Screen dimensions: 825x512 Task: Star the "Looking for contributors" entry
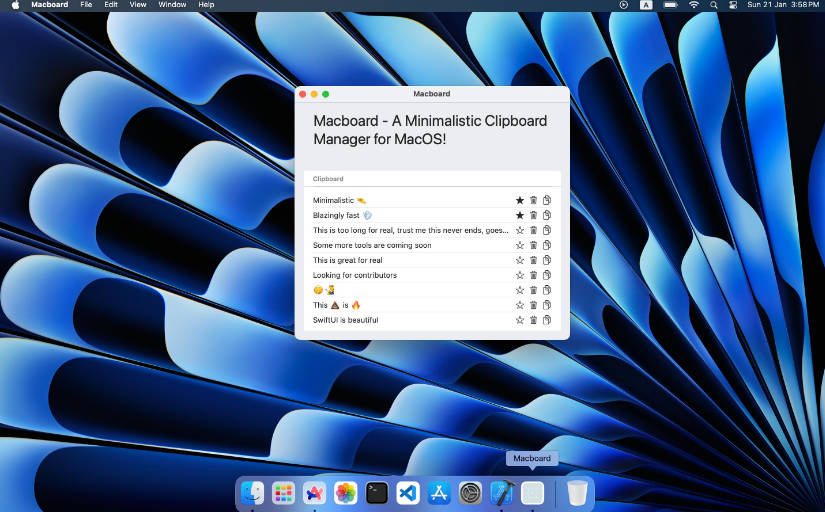click(x=520, y=275)
